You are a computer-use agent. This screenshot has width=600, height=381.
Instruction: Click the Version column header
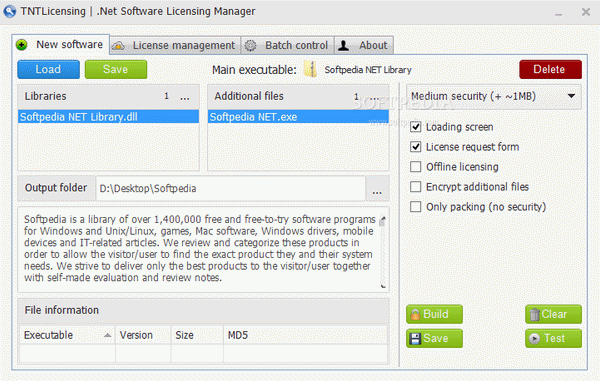tap(143, 335)
